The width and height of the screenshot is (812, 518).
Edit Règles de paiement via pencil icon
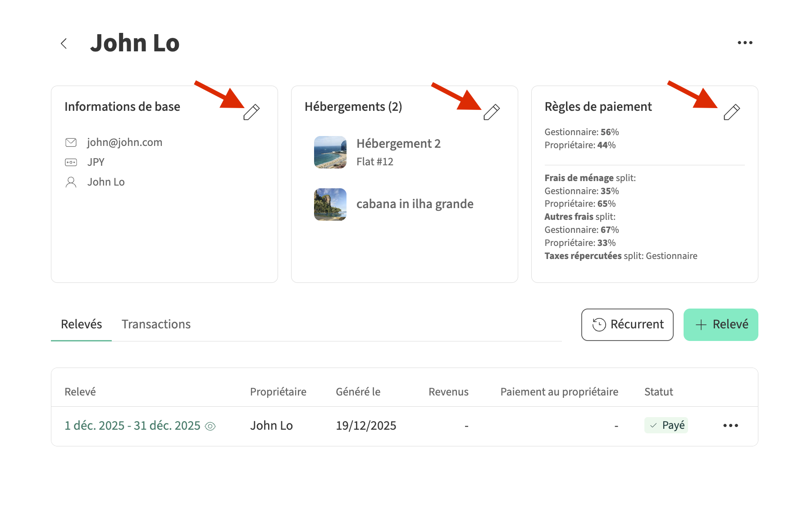[732, 112]
